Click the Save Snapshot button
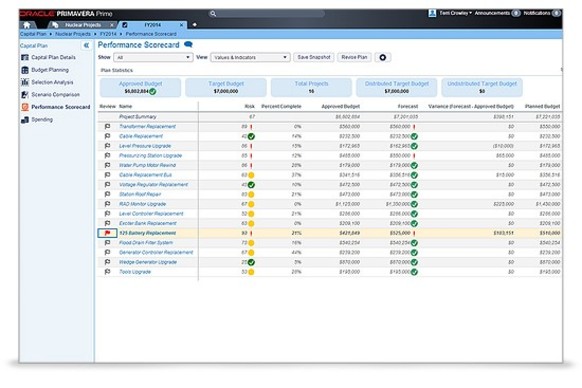582x388 pixels. pos(314,58)
